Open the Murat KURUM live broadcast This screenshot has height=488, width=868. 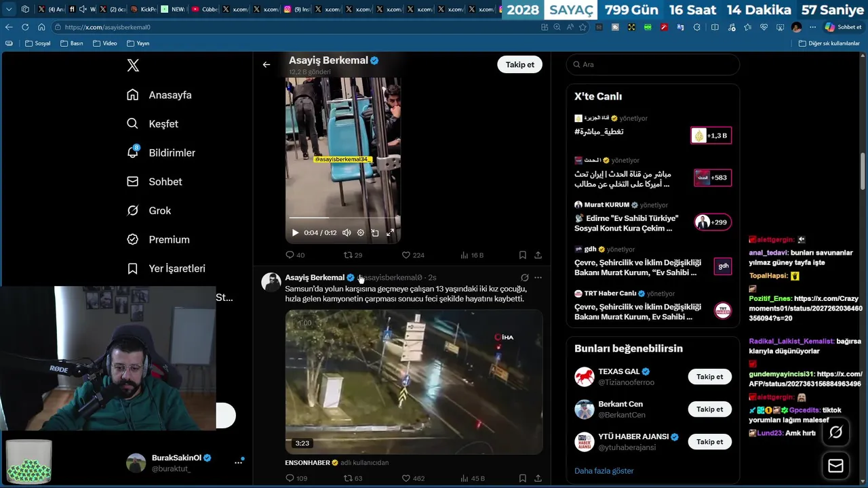click(x=652, y=218)
